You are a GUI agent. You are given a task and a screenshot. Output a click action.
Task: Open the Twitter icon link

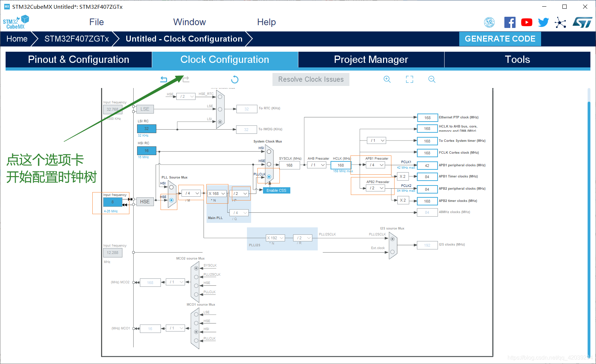click(544, 22)
